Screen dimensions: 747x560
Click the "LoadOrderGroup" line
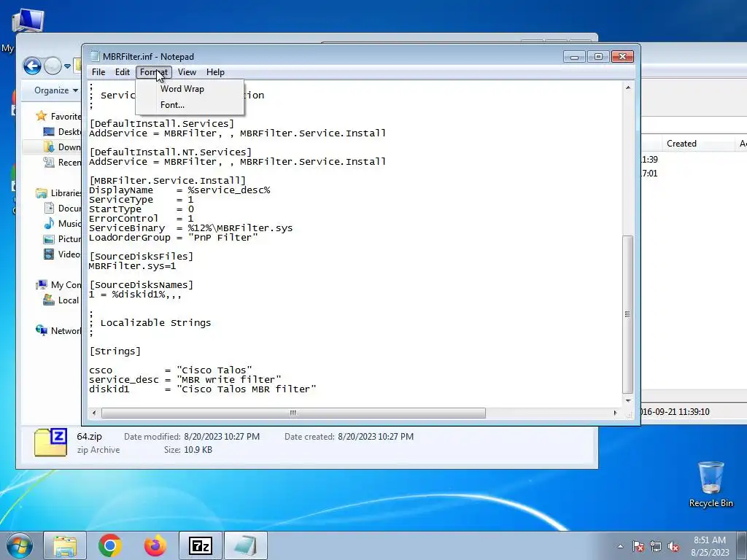tap(174, 238)
